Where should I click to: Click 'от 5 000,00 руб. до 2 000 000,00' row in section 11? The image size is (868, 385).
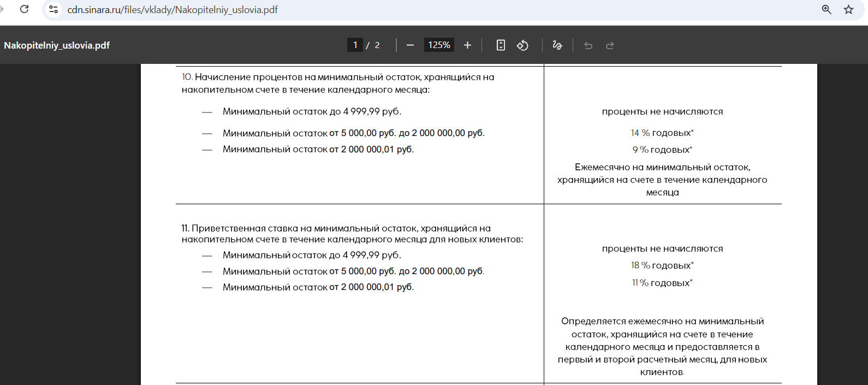tap(353, 271)
